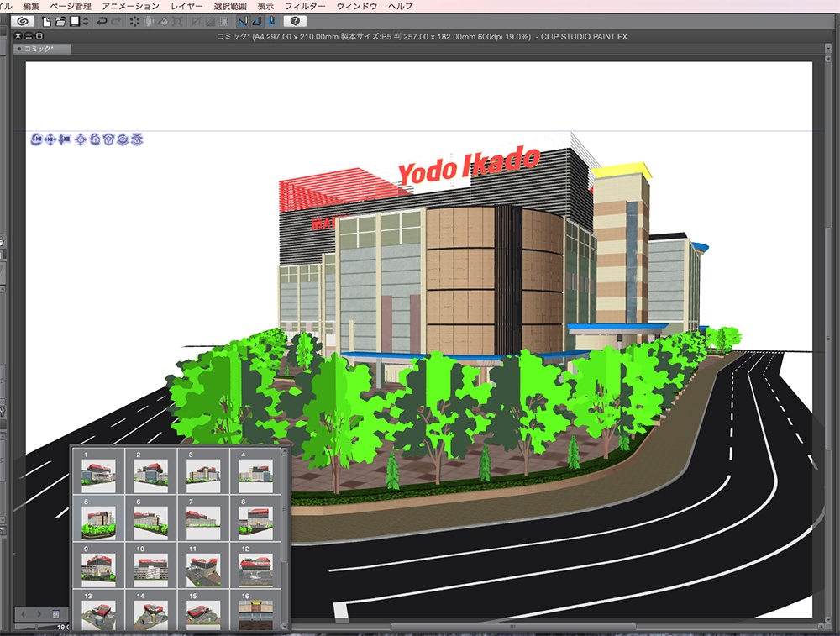Toggle snap to special ruler
The image size is (840, 636).
[257, 22]
